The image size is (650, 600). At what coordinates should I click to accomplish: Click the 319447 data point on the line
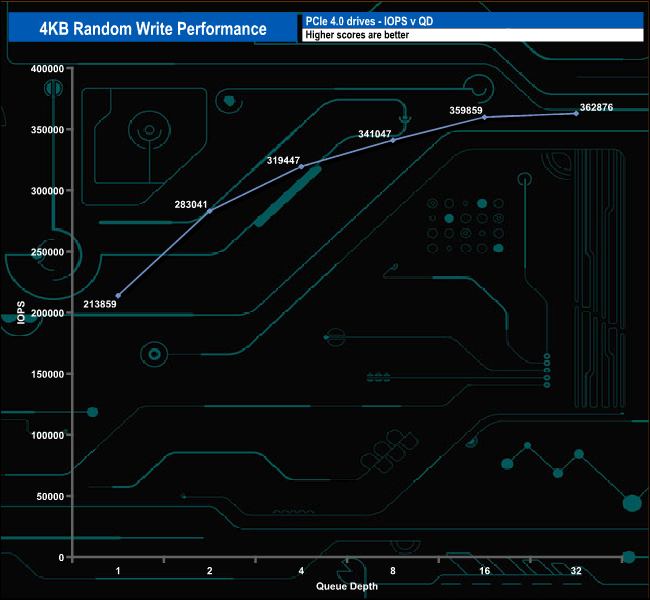pyautogui.click(x=301, y=167)
